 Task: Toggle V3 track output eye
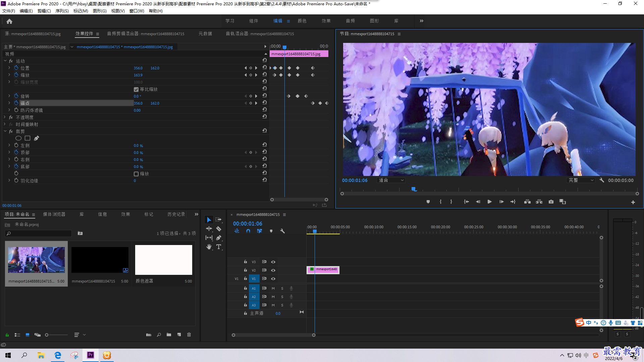click(x=273, y=262)
